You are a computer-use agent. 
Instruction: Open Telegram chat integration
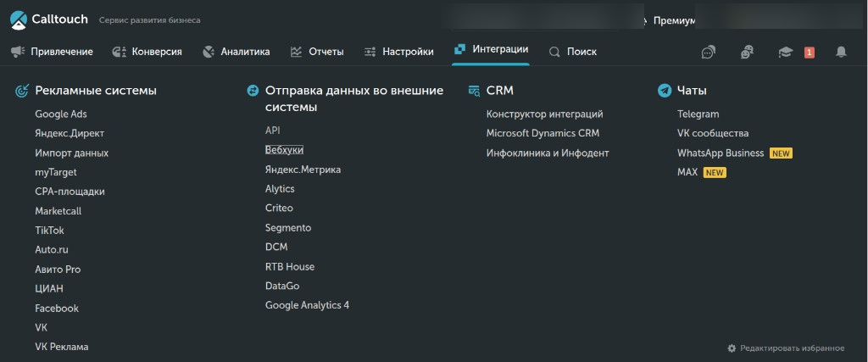[x=698, y=114]
